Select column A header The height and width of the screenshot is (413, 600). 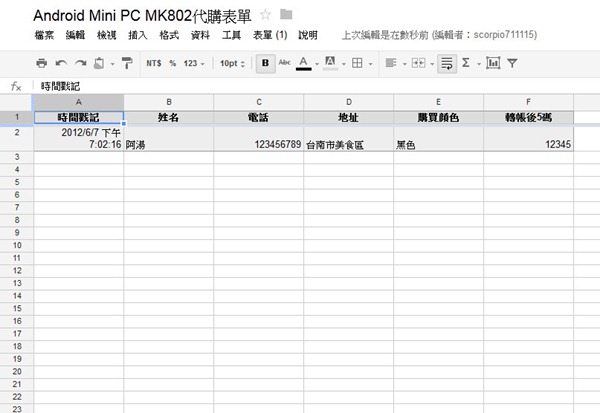(78, 102)
